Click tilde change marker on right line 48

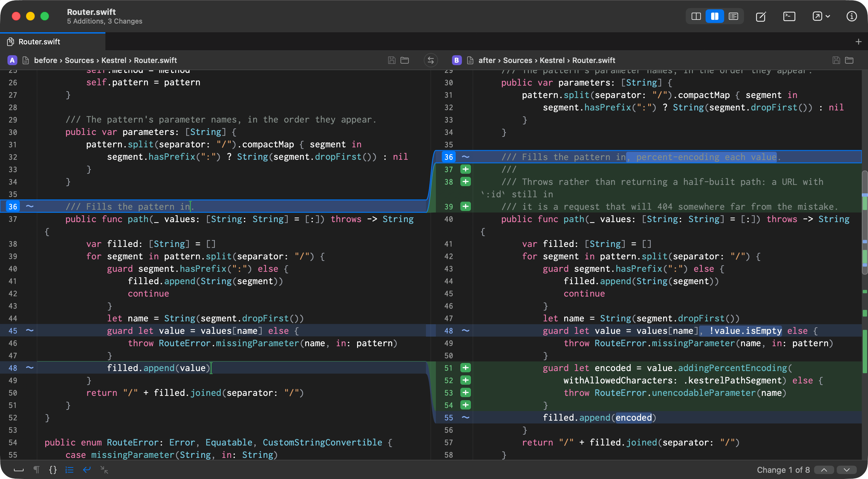coord(465,330)
